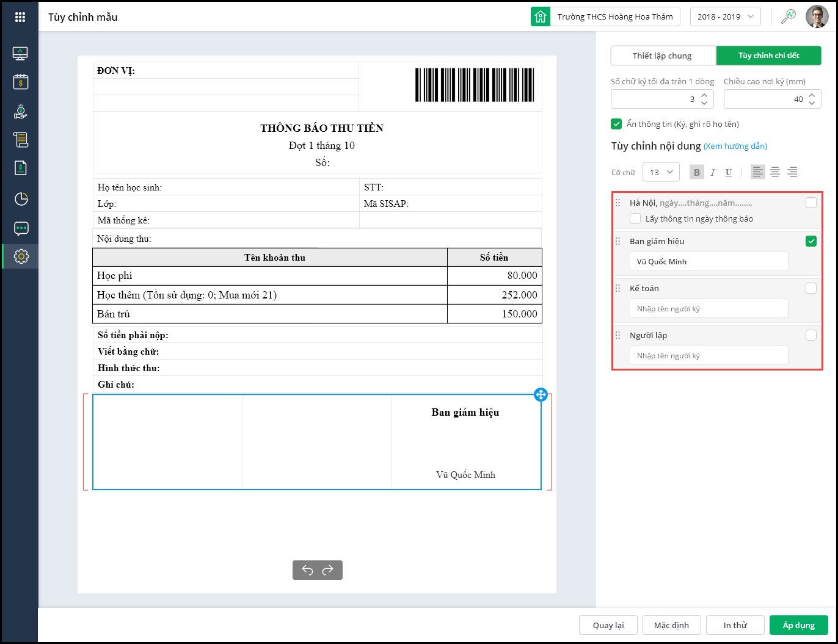Screen dimensions: 838x644
Task: Click the undo arrow on preview
Action: (x=307, y=570)
